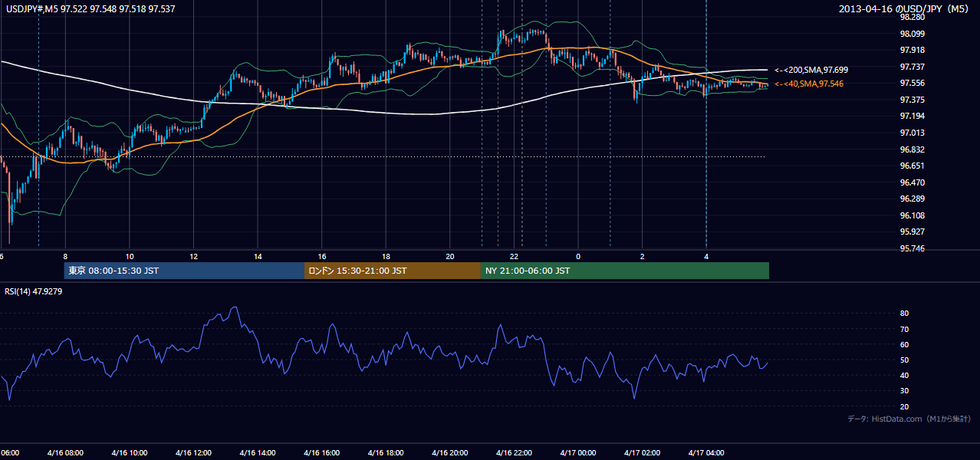This screenshot has height=460, width=980.
Task: Click price axis value 97.194
Action: click(x=912, y=116)
